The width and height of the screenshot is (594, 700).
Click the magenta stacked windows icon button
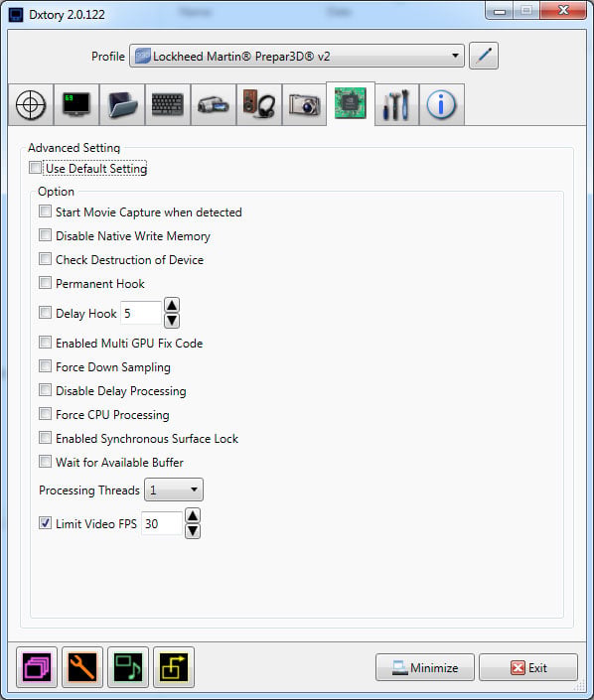[37, 667]
